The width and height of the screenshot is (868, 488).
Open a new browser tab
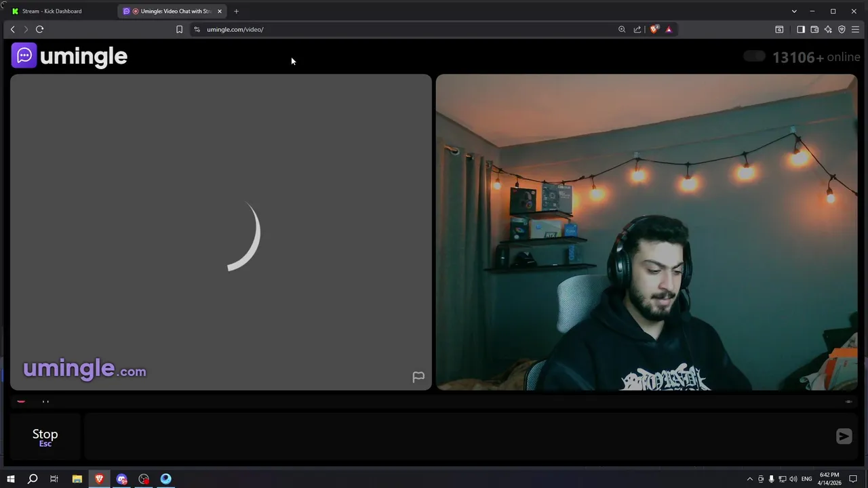[236, 11]
